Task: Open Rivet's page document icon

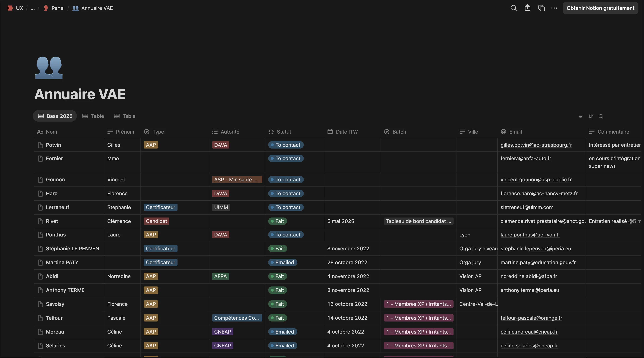Action: pos(41,221)
